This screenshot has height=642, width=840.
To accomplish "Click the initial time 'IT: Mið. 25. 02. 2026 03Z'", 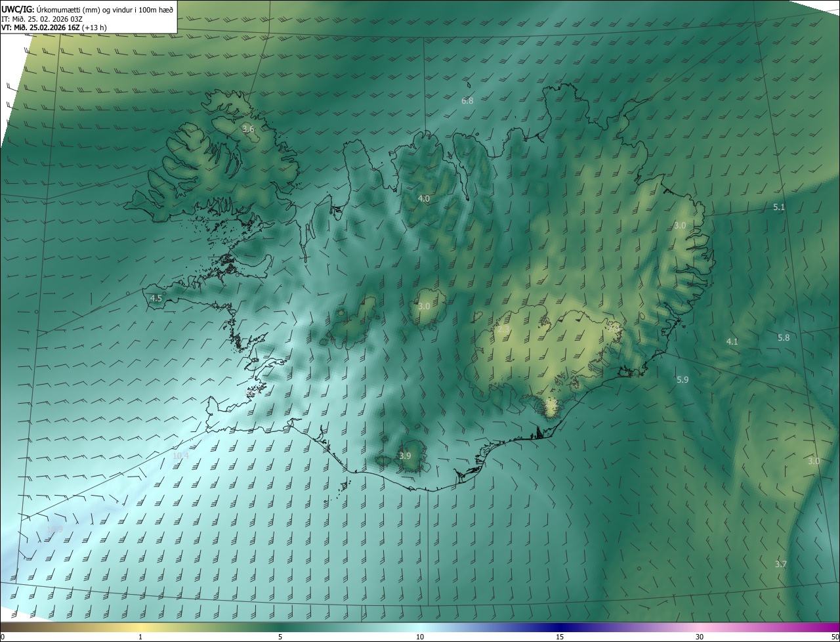I will tap(43, 18).
